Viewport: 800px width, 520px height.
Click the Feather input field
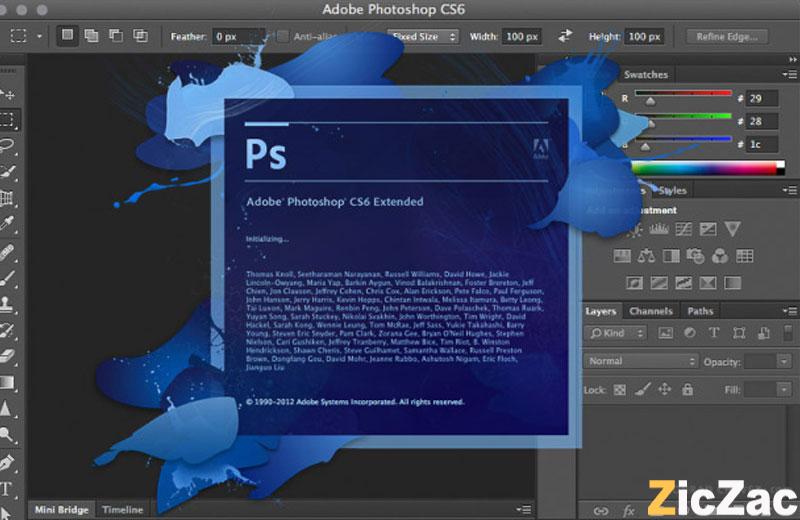click(x=236, y=36)
